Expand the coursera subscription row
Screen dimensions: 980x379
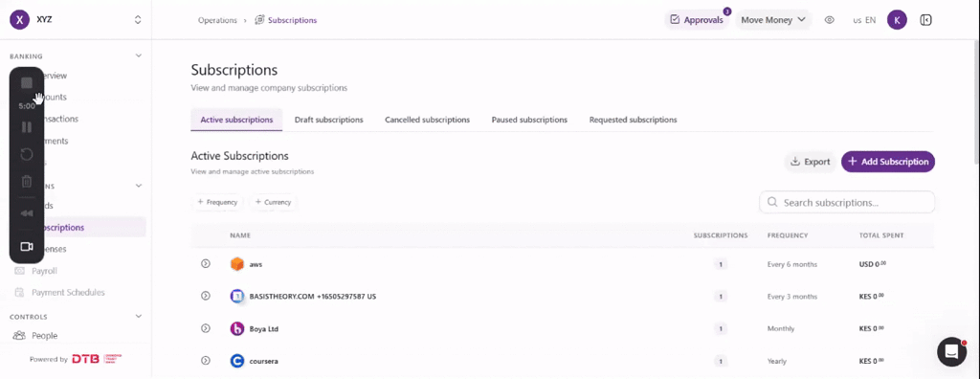coord(206,361)
